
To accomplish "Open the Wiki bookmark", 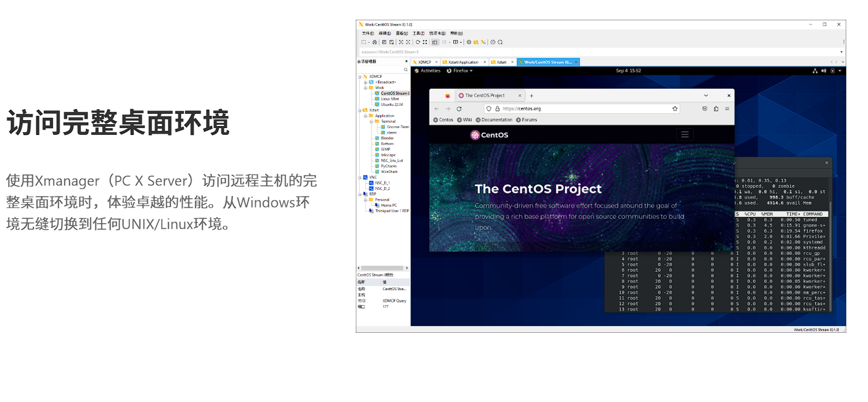I will pos(464,120).
